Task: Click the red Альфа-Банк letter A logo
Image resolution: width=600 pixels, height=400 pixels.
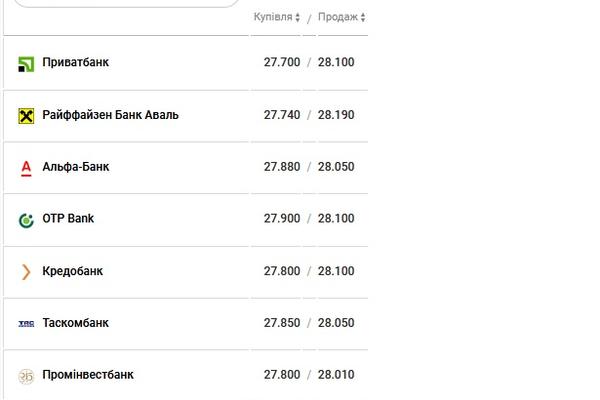Action: 26,168
